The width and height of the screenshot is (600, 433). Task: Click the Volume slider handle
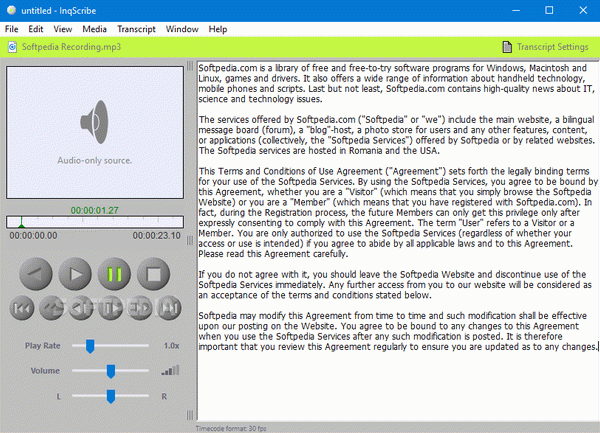click(111, 371)
